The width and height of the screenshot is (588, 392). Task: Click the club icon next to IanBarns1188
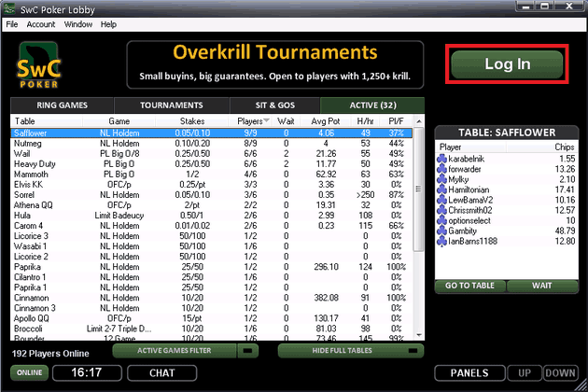[441, 241]
